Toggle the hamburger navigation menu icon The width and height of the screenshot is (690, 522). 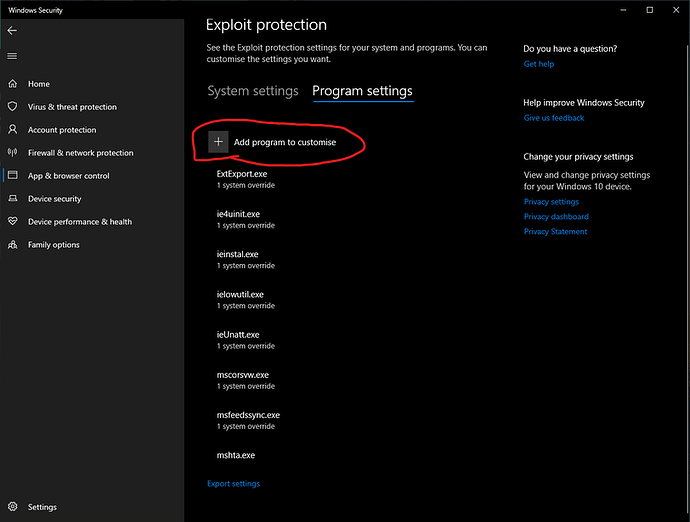(x=12, y=56)
